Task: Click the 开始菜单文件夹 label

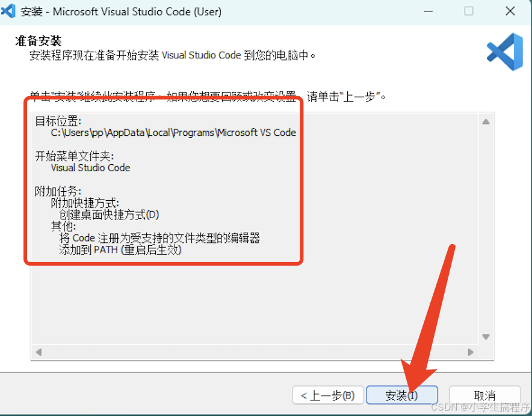Action: (74, 156)
